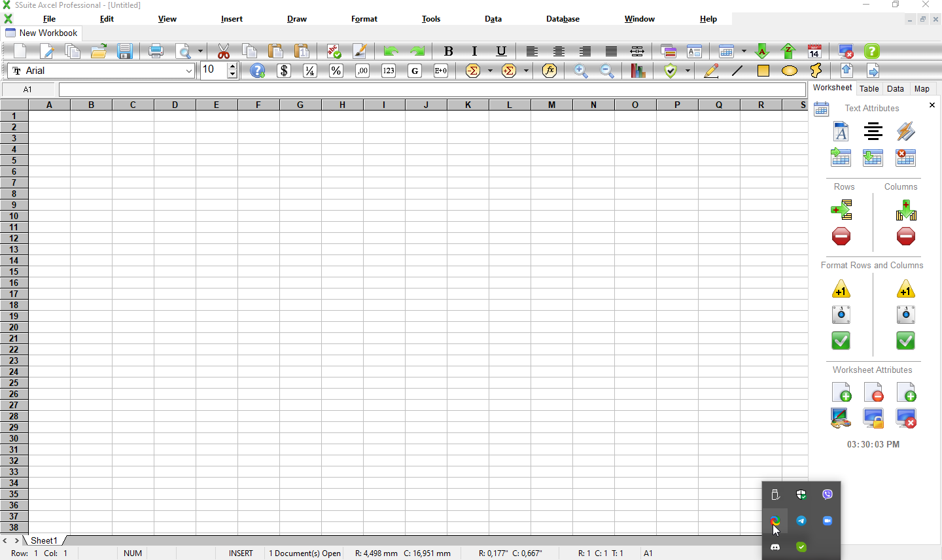The width and height of the screenshot is (942, 560).
Task: Click the formula bar input field
Action: pos(432,90)
